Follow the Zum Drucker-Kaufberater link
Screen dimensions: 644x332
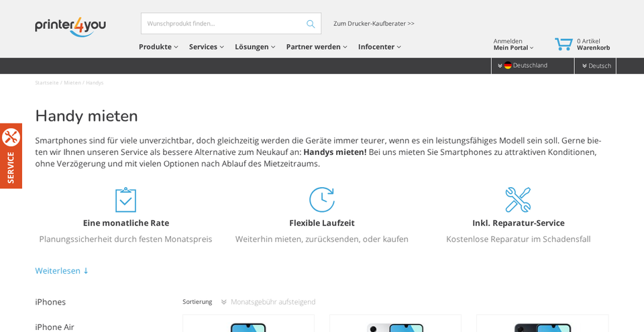coord(374,23)
